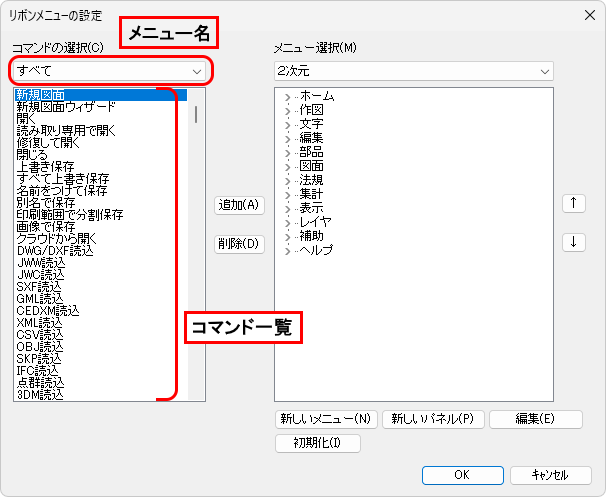Select the 図面 menu label in tree
This screenshot has width=606, height=497.
coord(311,166)
